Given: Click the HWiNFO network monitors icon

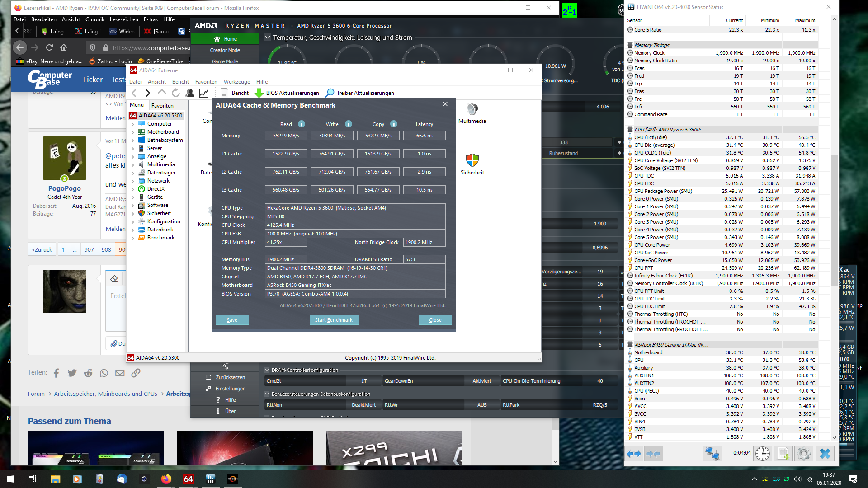Looking at the screenshot, I should coord(712,453).
